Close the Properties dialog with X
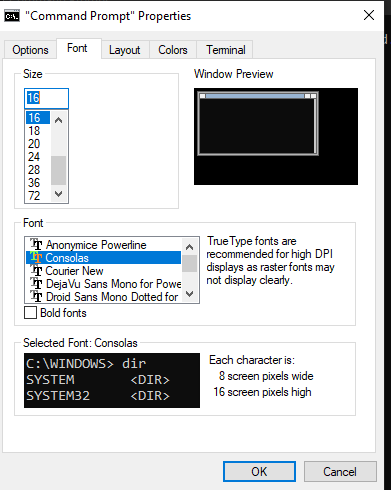The height and width of the screenshot is (490, 391). click(x=369, y=15)
